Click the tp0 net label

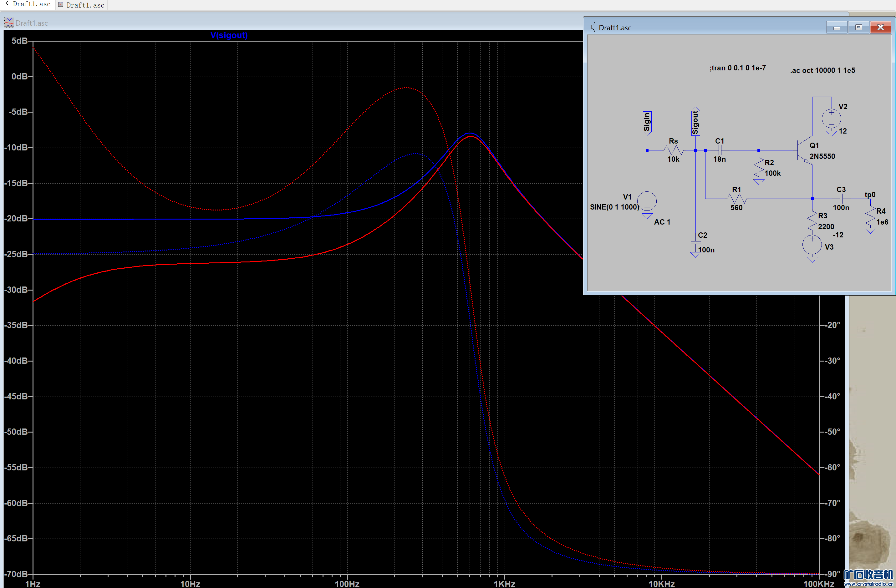[870, 195]
